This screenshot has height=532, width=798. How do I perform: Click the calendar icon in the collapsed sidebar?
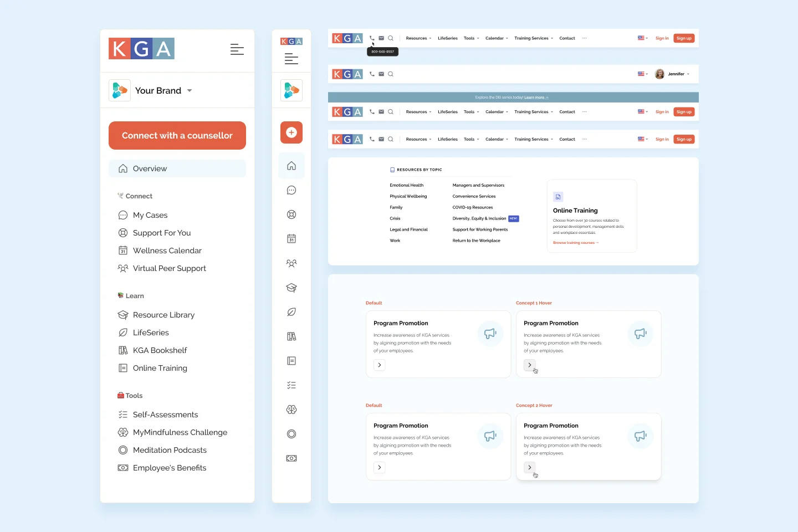tap(291, 239)
